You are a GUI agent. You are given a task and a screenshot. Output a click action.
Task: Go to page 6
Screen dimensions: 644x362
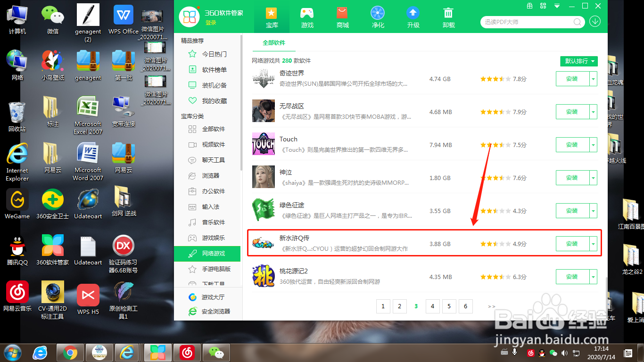click(465, 306)
